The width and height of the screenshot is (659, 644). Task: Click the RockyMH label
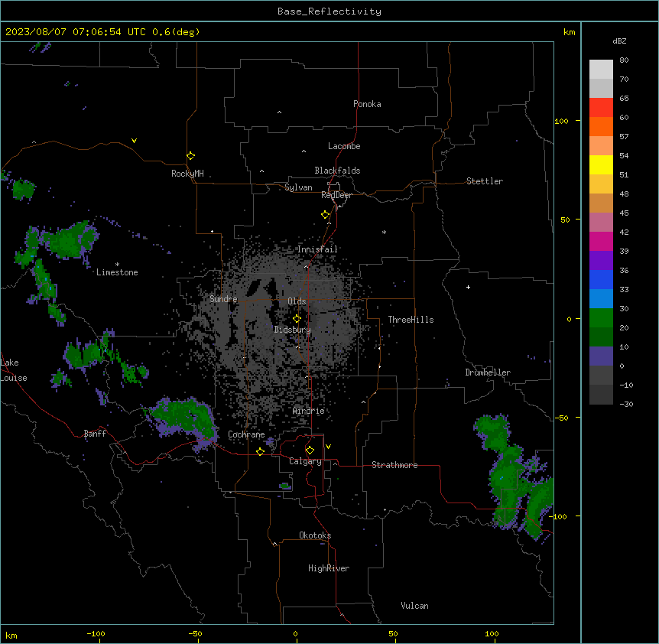[187, 174]
